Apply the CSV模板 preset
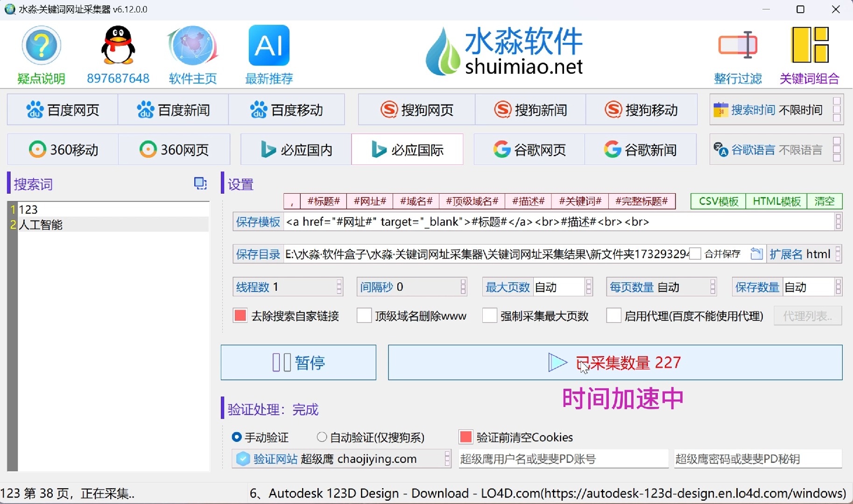This screenshot has width=853, height=504. coord(719,201)
